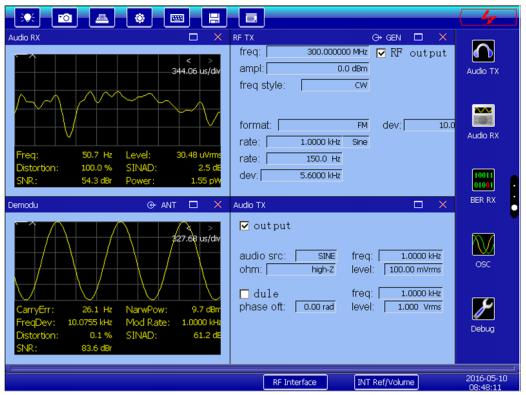526x395 pixels.
Task: Click the level 100.00 mVrms field
Action: click(x=413, y=269)
